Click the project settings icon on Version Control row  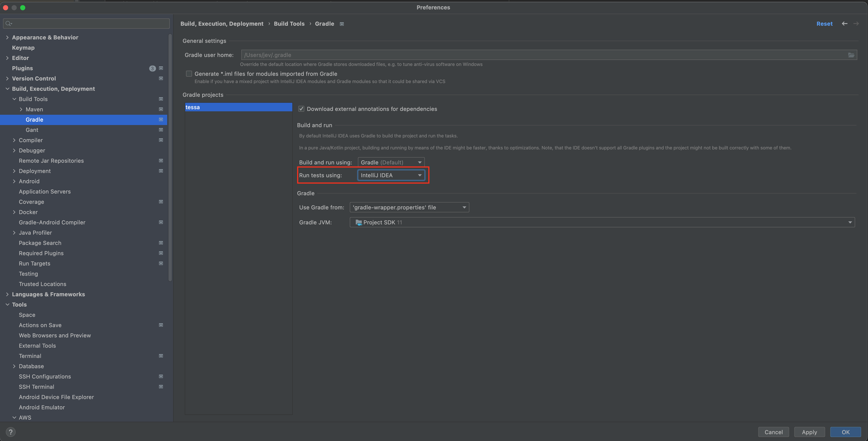161,78
